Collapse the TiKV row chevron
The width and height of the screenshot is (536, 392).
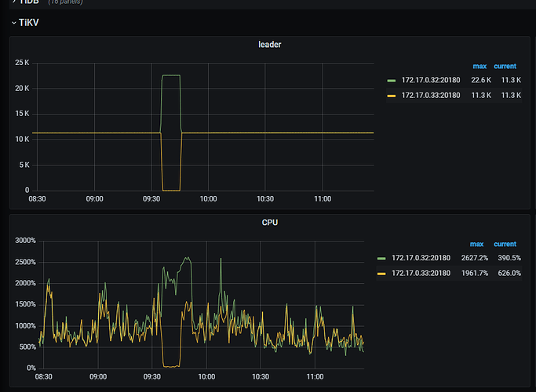click(x=13, y=23)
